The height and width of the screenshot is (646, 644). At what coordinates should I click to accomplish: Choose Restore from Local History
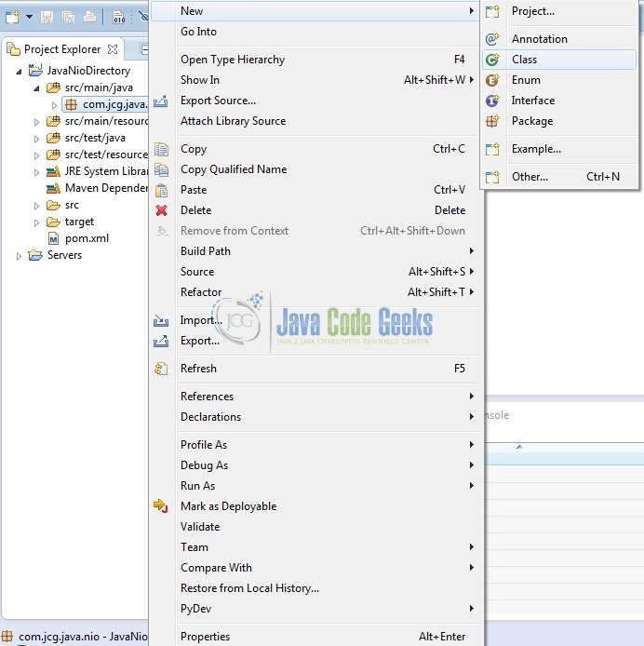(x=315, y=588)
